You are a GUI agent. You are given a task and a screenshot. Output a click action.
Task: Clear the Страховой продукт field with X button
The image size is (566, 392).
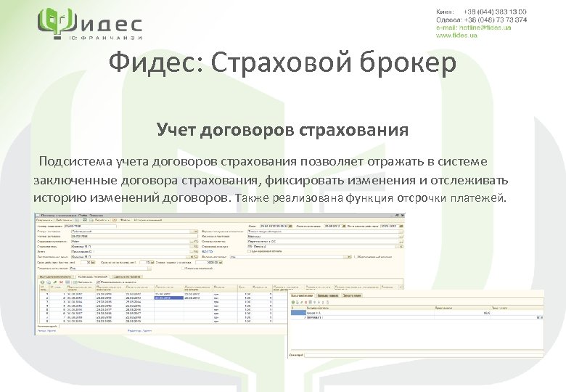[x=401, y=247]
